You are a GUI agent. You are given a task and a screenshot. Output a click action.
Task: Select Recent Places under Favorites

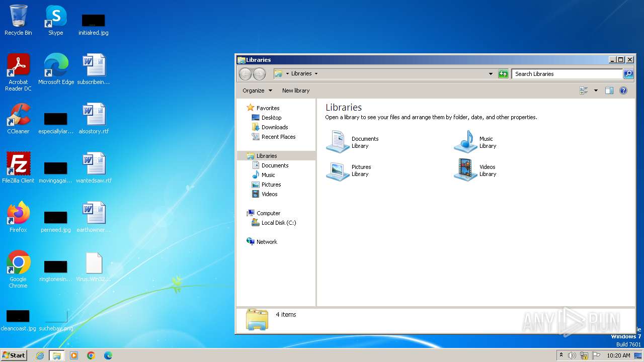(278, 137)
